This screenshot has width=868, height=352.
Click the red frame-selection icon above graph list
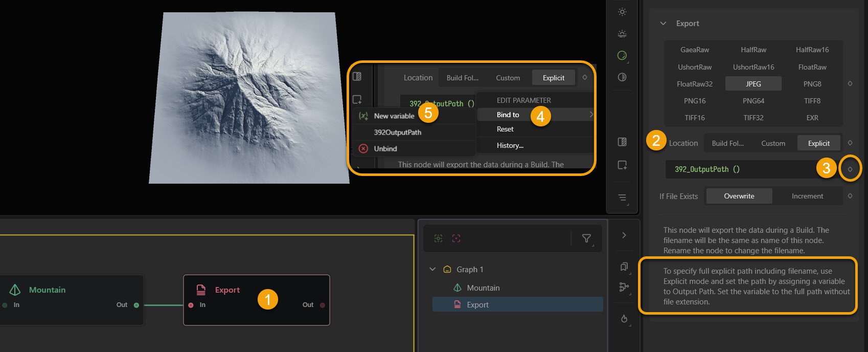456,238
